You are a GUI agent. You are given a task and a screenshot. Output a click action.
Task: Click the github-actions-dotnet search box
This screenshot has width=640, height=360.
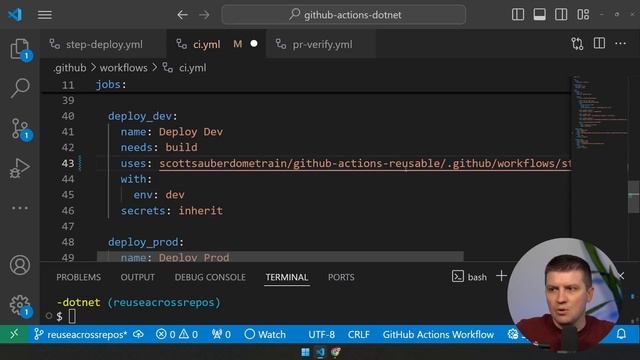[344, 15]
